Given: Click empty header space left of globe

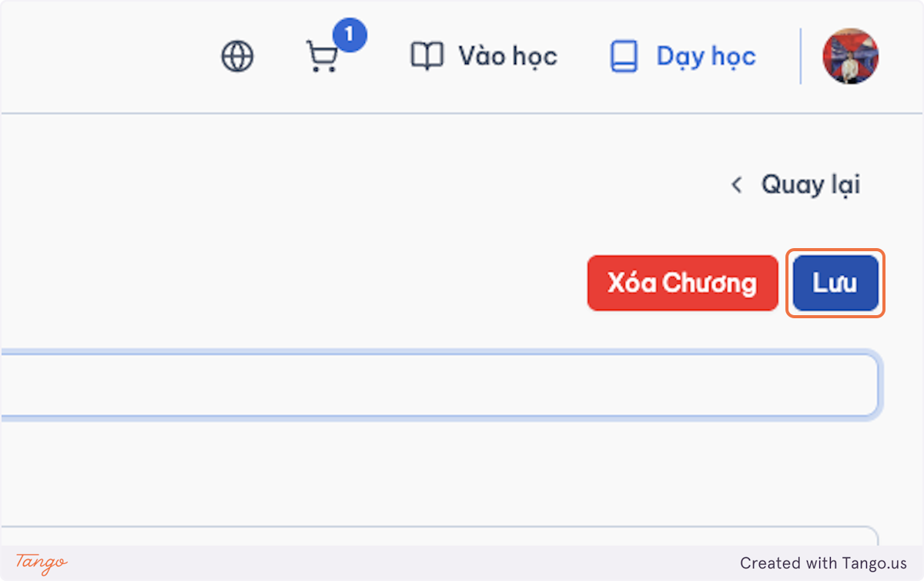Looking at the screenshot, I should click(108, 56).
